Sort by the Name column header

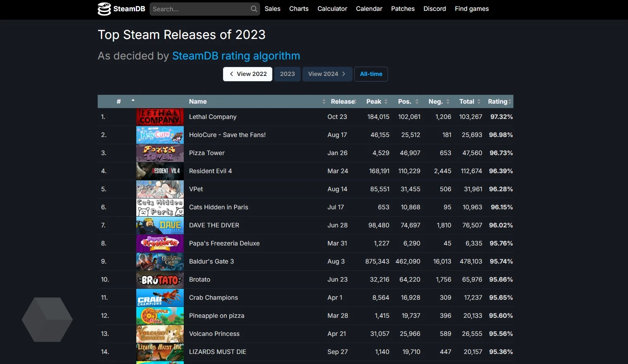pyautogui.click(x=198, y=102)
